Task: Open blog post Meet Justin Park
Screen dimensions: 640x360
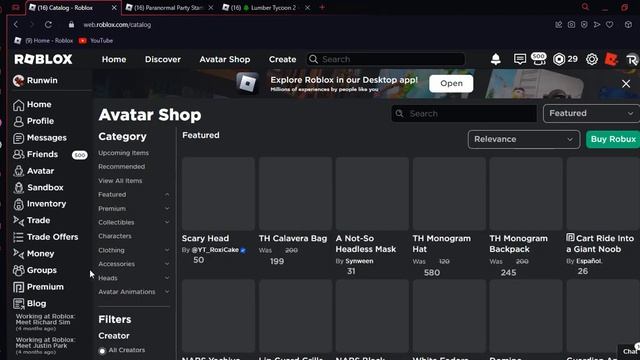Action: 45,342
